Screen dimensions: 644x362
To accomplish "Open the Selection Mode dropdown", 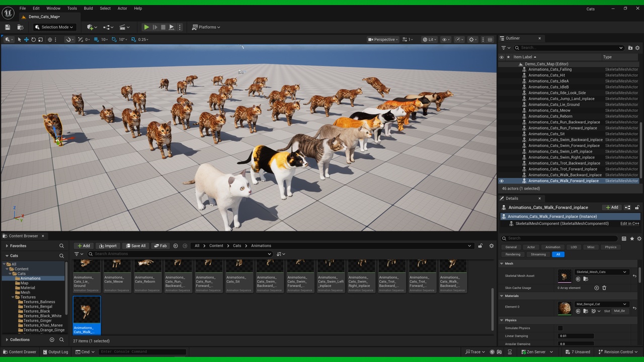I will pos(54,27).
